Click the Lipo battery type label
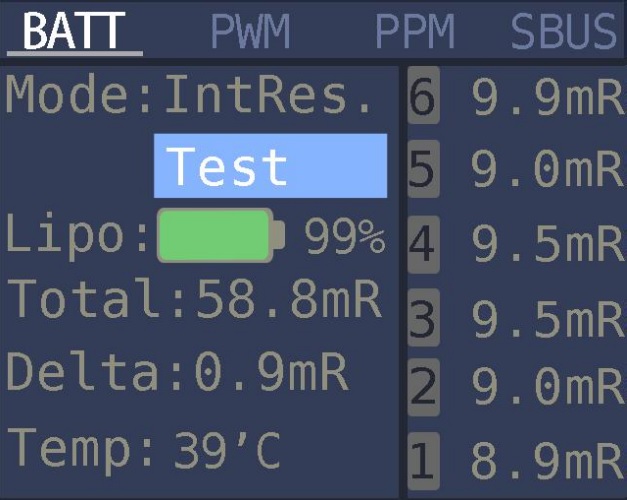The image size is (627, 500). click(77, 236)
